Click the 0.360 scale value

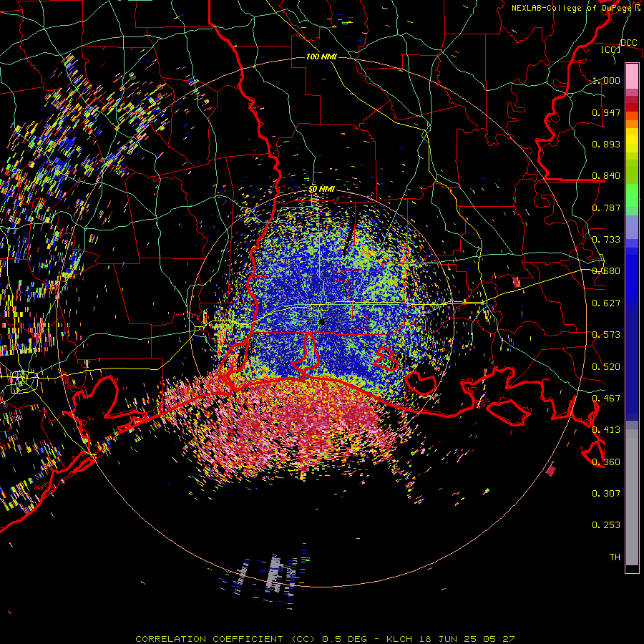[x=606, y=462]
